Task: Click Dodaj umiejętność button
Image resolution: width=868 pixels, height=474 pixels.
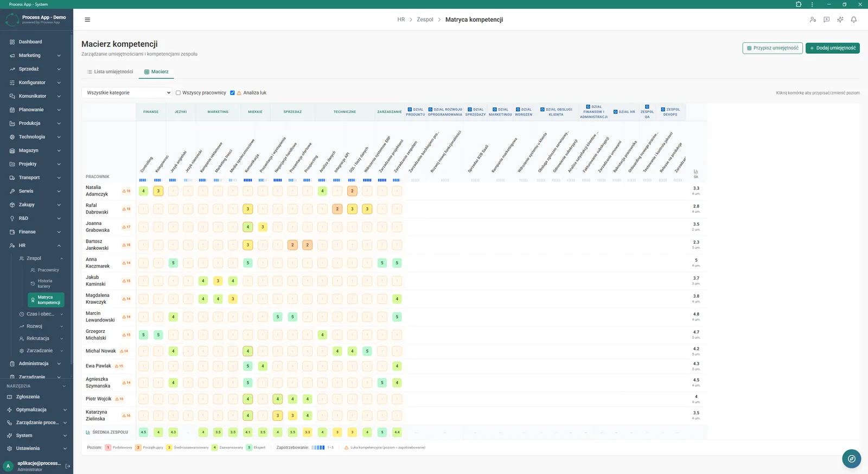Action: point(833,48)
